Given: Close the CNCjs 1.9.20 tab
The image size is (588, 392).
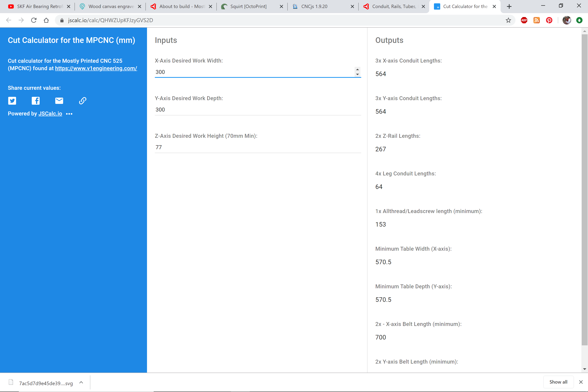Looking at the screenshot, I should point(352,6).
